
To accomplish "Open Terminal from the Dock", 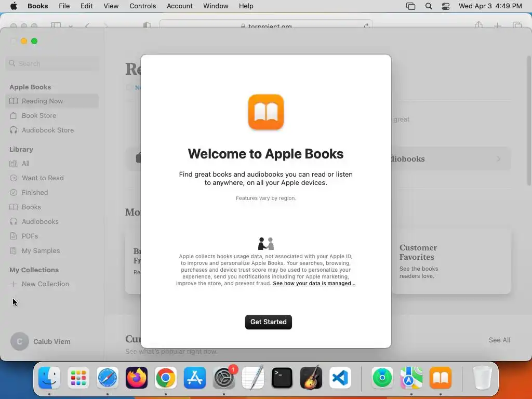I will (282, 378).
